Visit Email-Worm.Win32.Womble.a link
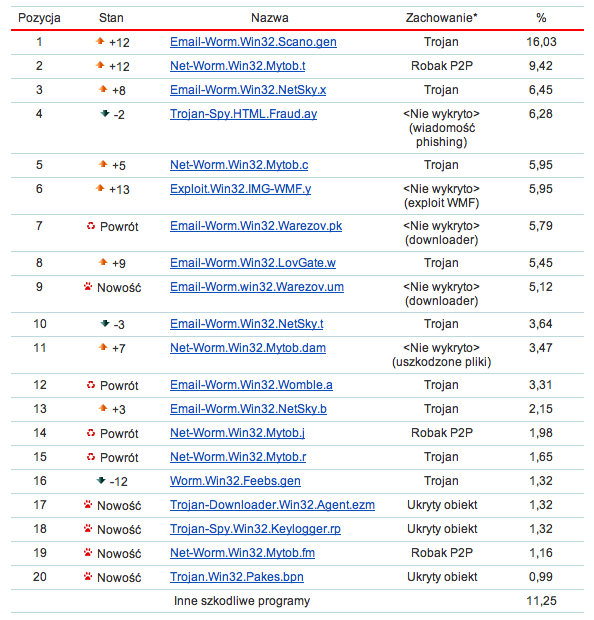This screenshot has height=620, width=594. (251, 385)
